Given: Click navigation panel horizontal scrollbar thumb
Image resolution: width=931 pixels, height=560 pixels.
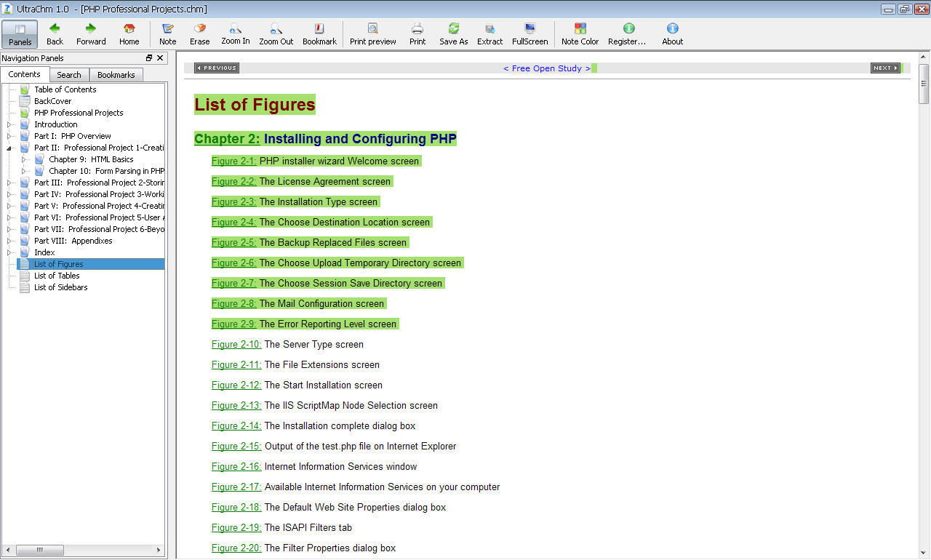Looking at the screenshot, I should point(40,551).
